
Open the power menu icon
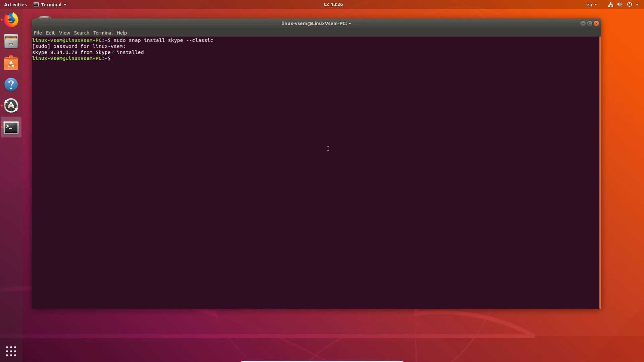pyautogui.click(x=630, y=5)
